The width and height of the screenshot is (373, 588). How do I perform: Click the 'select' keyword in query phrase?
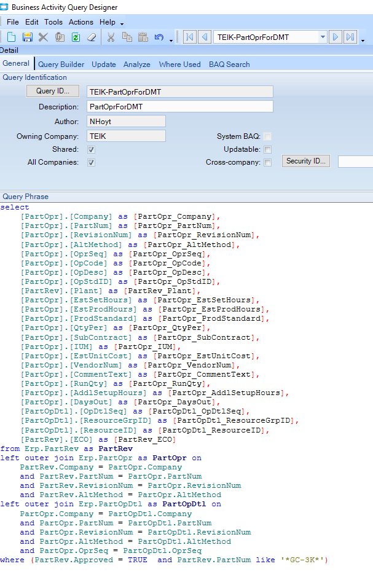(15, 207)
